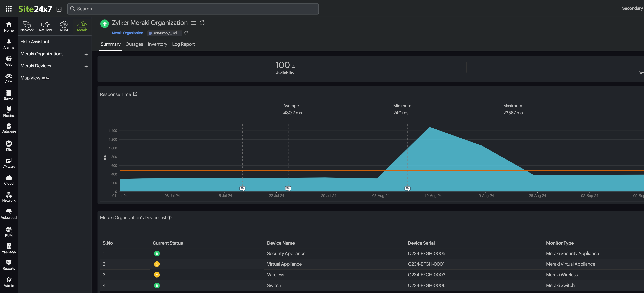Select the K8s sidebar icon
Screen dimensions: 644x293
pos(9,145)
